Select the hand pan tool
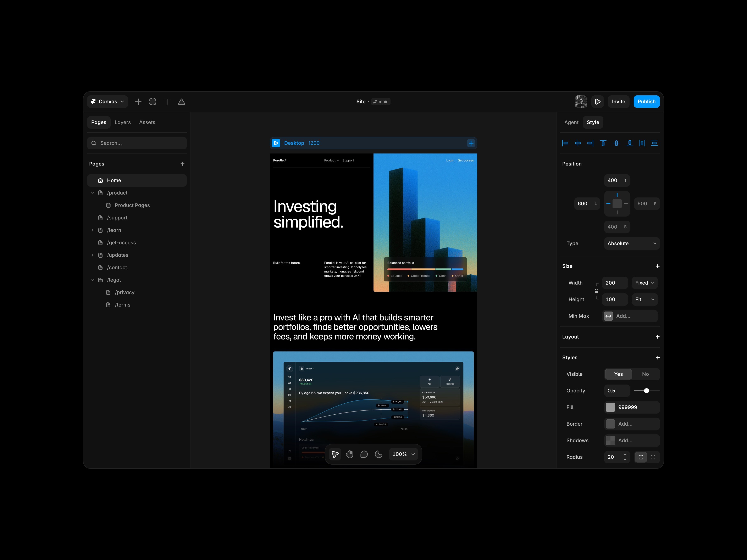This screenshot has width=747, height=560. tap(349, 454)
